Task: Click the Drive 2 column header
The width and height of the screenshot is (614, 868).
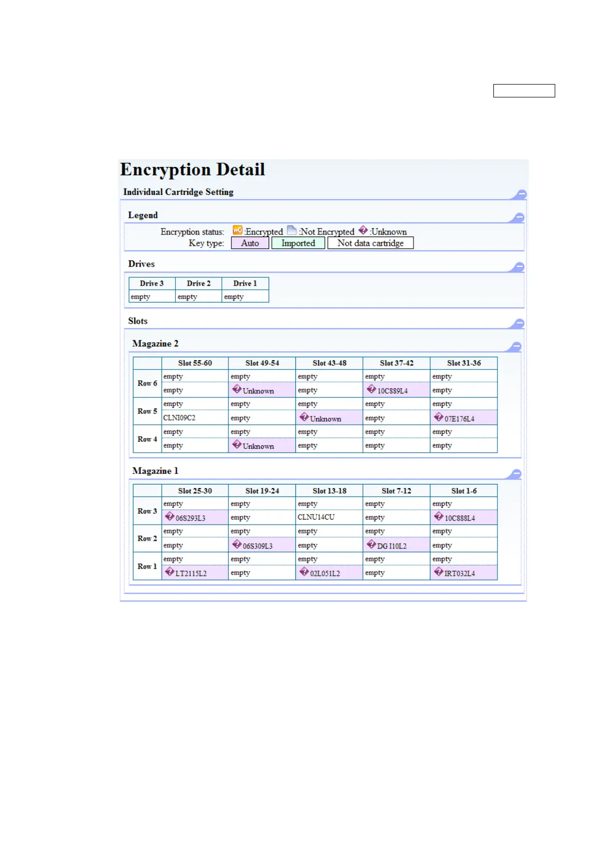Action: tap(198, 283)
